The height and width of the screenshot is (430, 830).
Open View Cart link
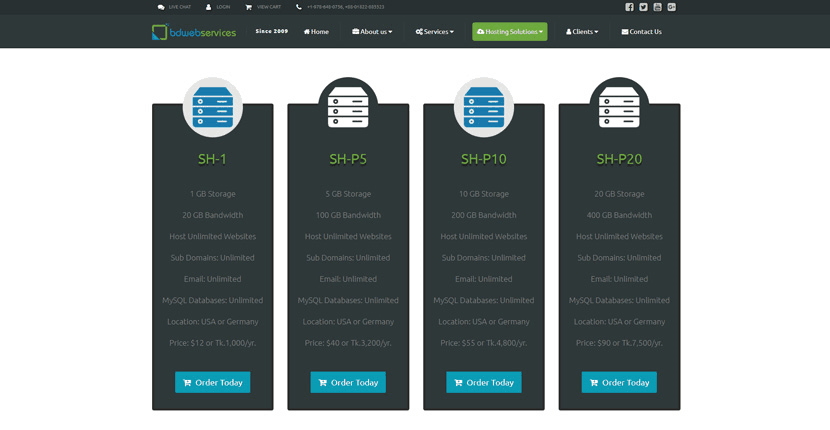point(263,7)
